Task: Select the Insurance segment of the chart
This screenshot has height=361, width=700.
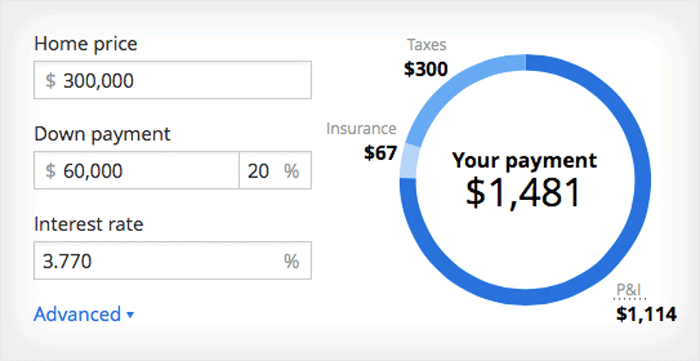Action: coord(409,162)
